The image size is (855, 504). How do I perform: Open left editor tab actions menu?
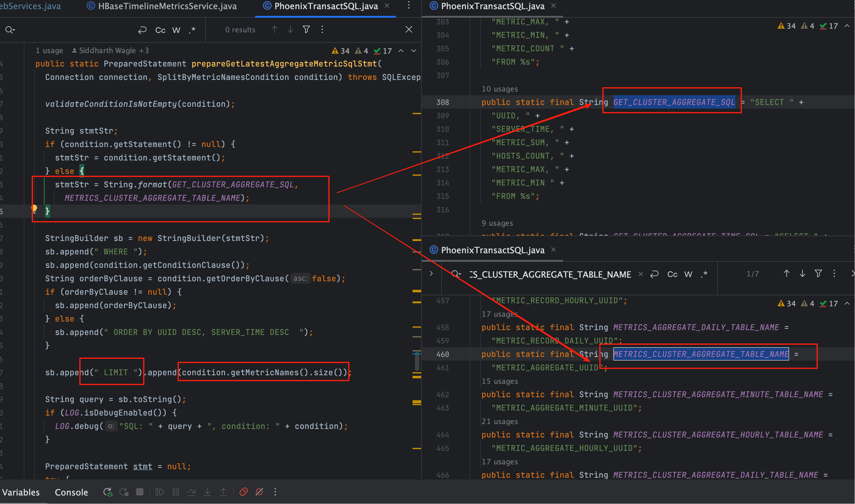[409, 5]
